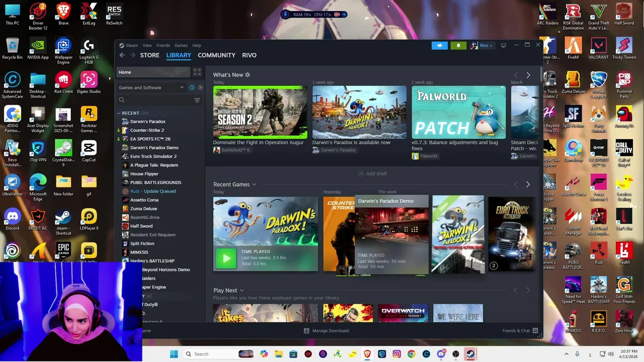Collapse the RECENT category
Viewport: 644px width, 362px height.
(119, 113)
